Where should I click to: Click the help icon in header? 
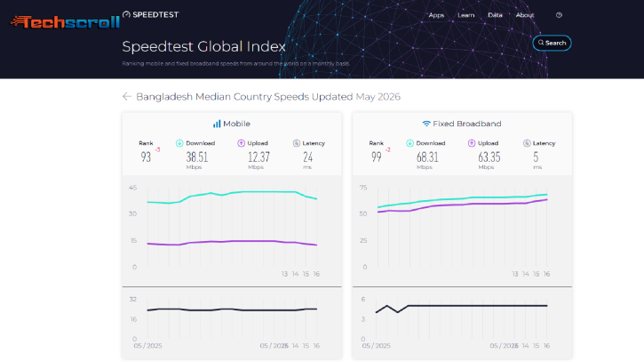559,15
